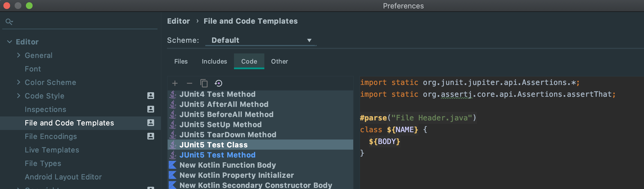Switch to the Includes tab
644x189 pixels.
coord(214,61)
